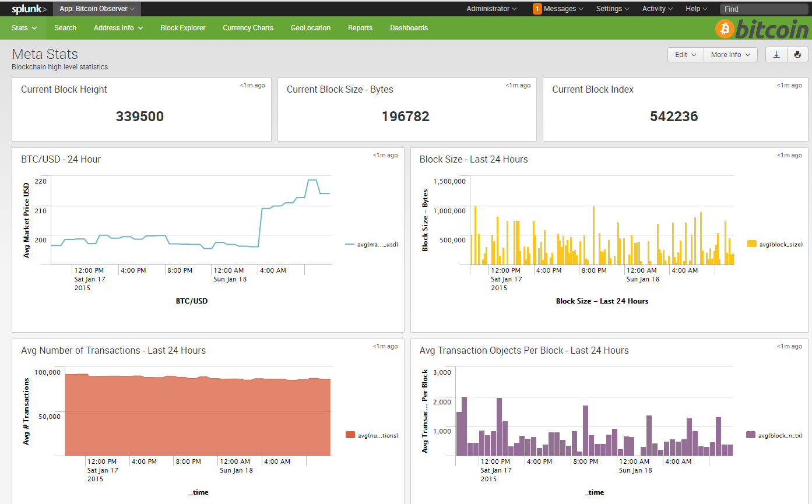Click the download export icon
Image resolution: width=812 pixels, height=504 pixels.
(776, 55)
